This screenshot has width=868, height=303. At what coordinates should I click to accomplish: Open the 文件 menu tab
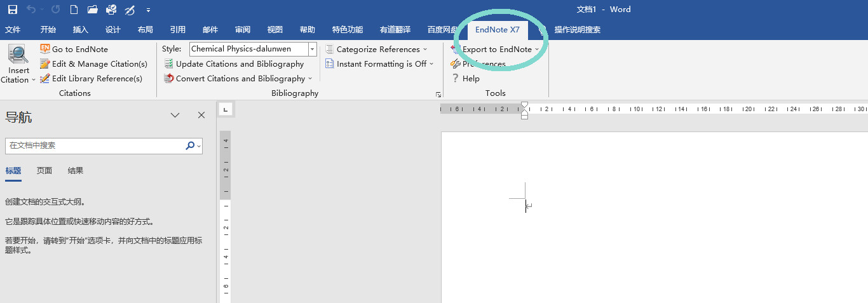tap(13, 29)
